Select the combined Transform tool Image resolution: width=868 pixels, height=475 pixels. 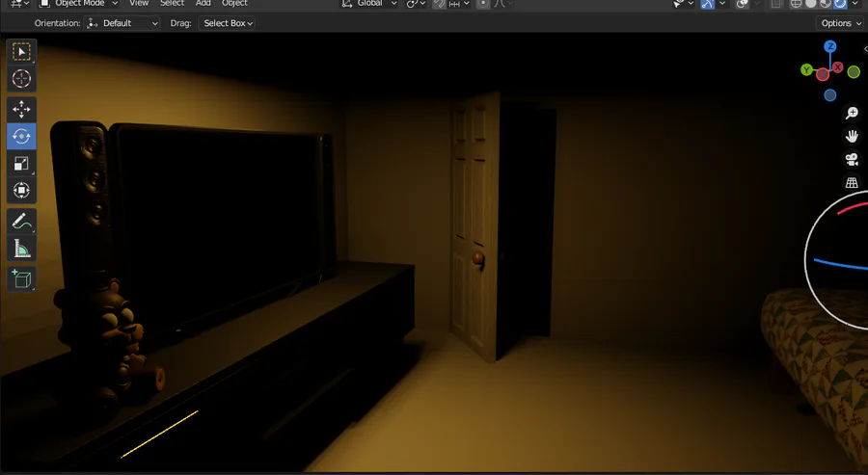click(x=21, y=190)
